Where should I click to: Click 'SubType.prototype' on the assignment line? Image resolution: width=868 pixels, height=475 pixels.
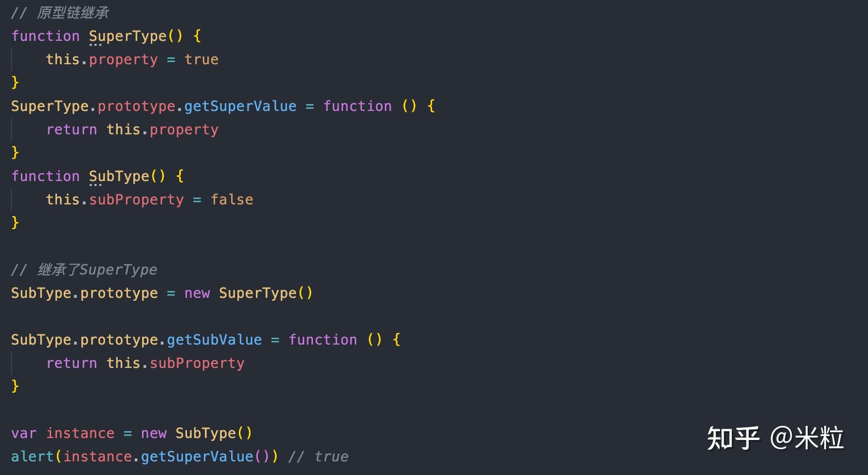(84, 293)
